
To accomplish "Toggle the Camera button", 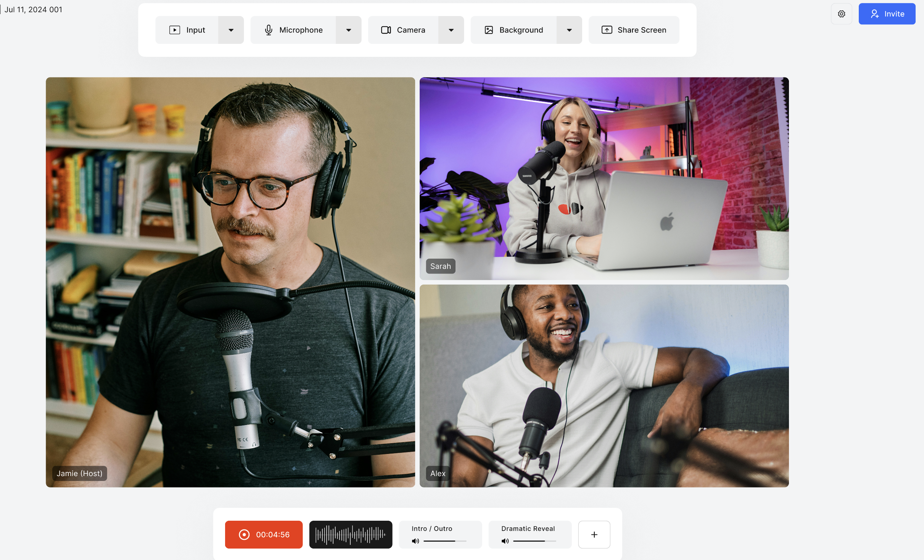I will click(403, 30).
